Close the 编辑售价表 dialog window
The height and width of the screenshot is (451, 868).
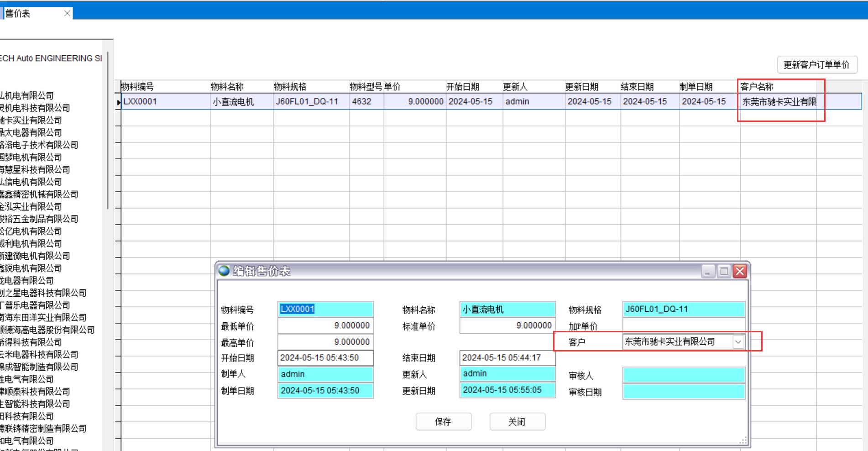[x=740, y=272]
